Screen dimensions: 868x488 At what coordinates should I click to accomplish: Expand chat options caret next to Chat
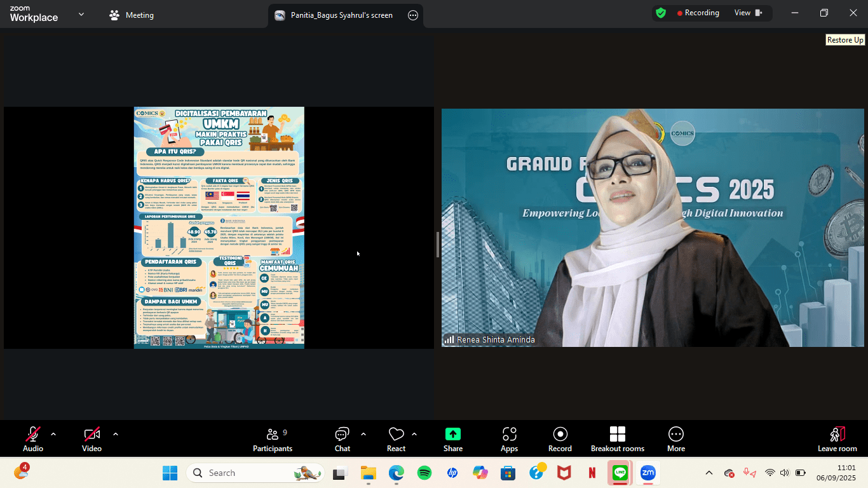click(x=363, y=434)
